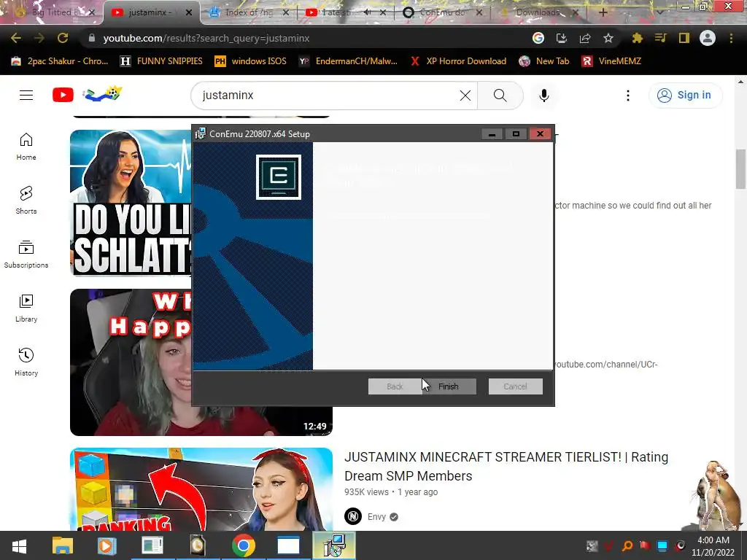
Task: Open the tab search dropdown chevron
Action: coord(659,12)
